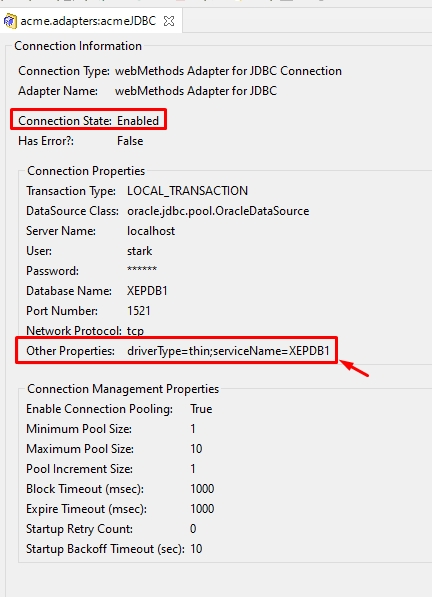Viewport: 432px width, 597px height.
Task: Click the Server Name localhost value
Action: pos(151,231)
